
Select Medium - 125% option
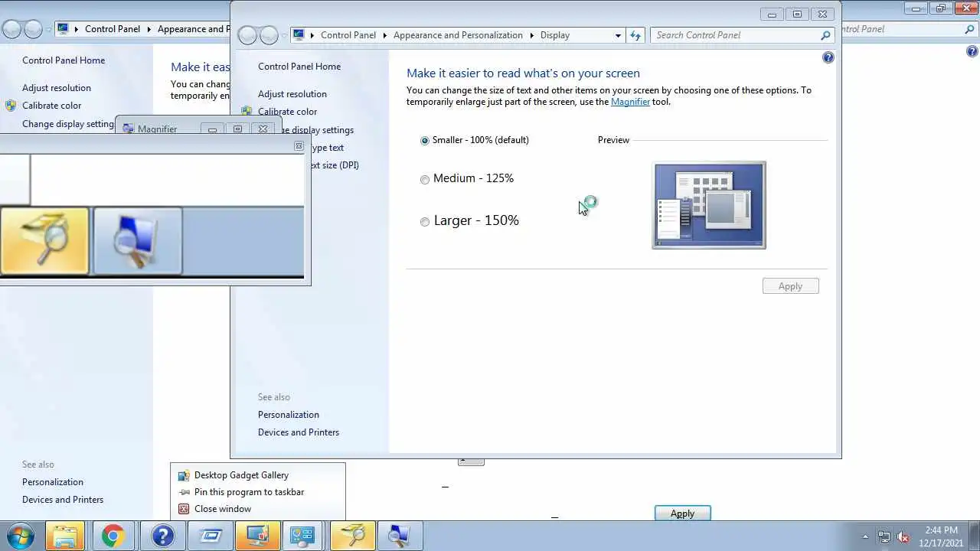point(467,178)
